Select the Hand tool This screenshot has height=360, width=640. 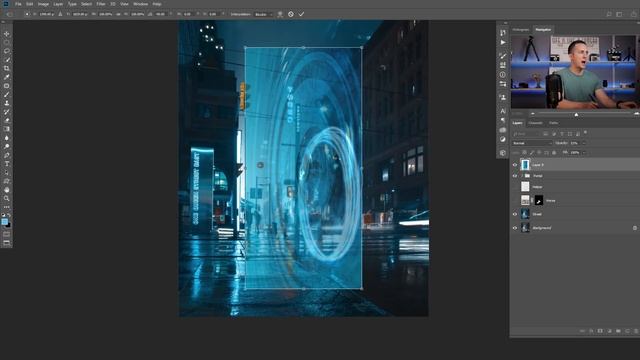(x=7, y=190)
